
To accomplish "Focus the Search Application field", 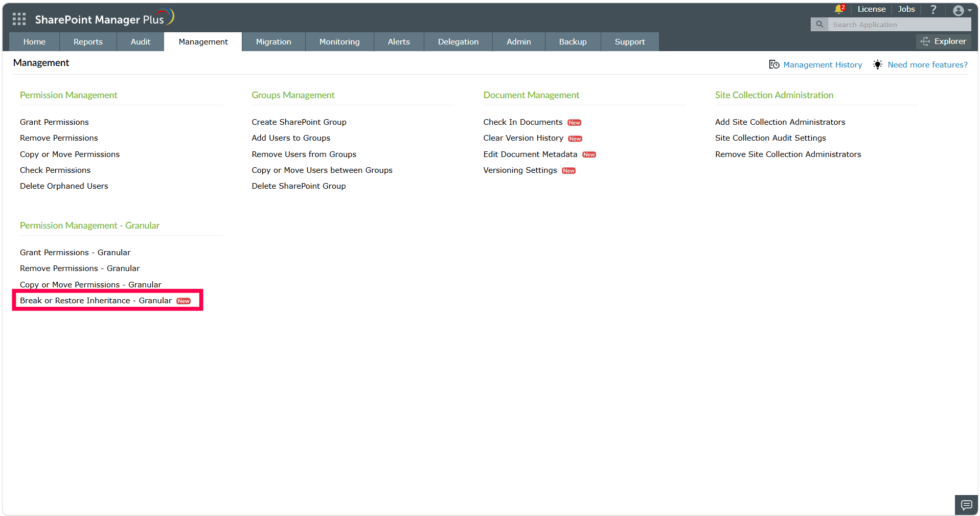I will tap(899, 25).
